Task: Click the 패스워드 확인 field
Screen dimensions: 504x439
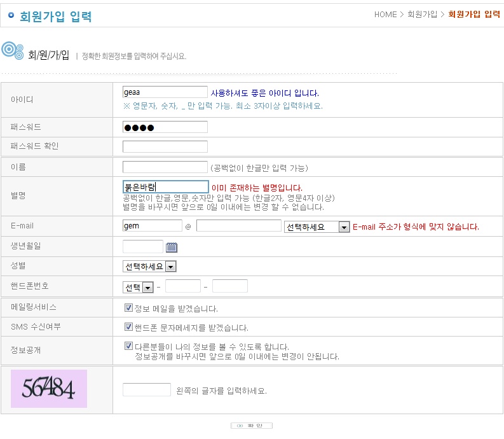Action: click(x=165, y=147)
